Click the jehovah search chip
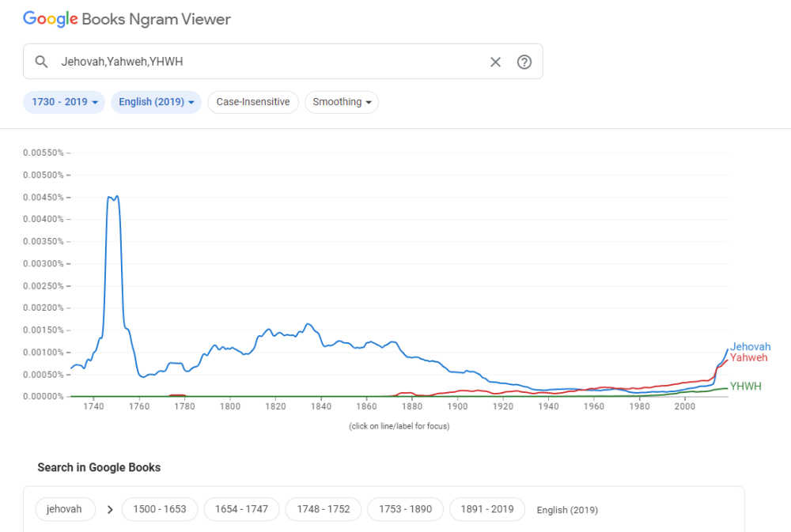This screenshot has height=532, width=791. pyautogui.click(x=65, y=509)
